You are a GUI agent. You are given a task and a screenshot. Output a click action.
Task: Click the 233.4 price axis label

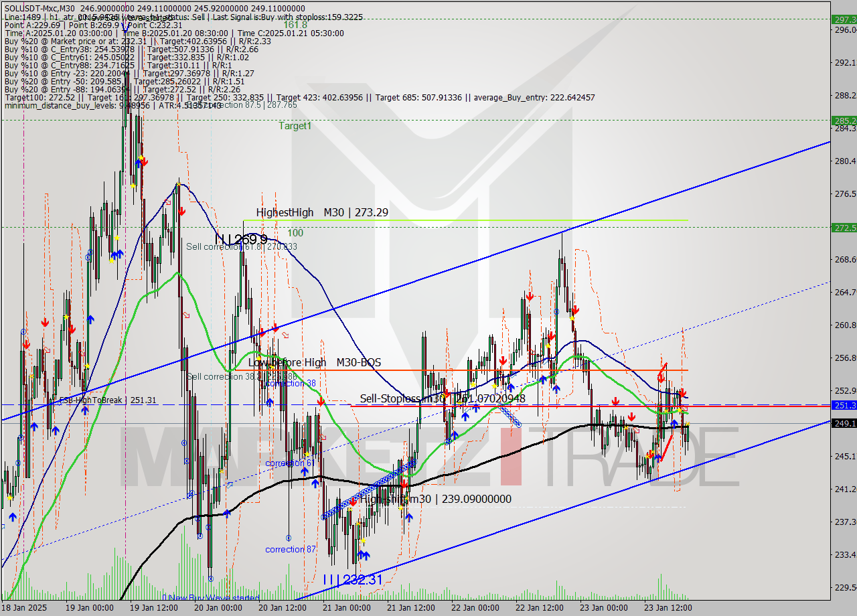(846, 554)
